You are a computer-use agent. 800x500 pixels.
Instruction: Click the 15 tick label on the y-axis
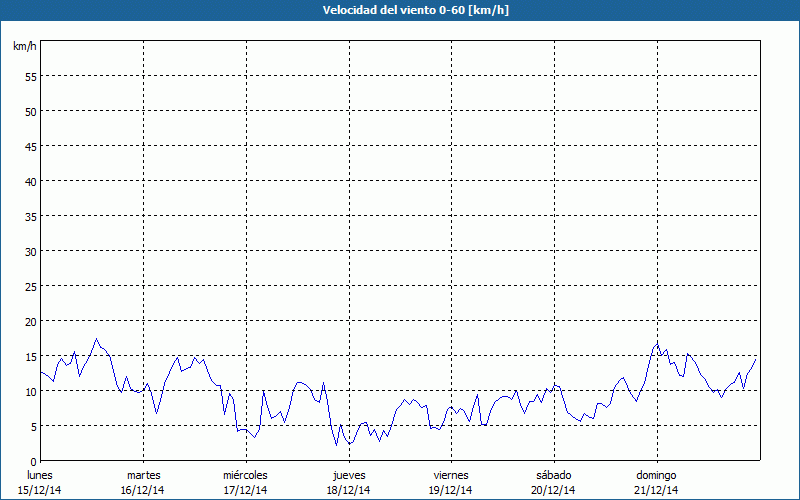coord(30,356)
